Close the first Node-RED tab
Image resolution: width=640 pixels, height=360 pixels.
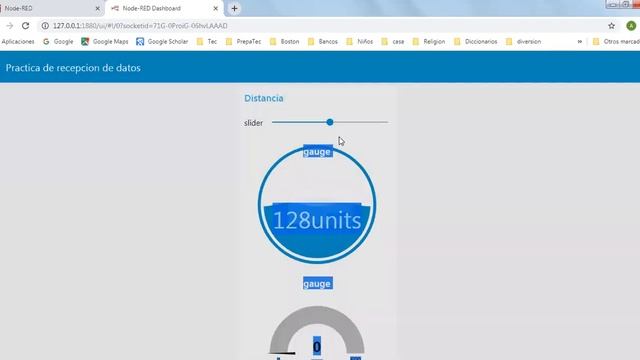(98, 8)
